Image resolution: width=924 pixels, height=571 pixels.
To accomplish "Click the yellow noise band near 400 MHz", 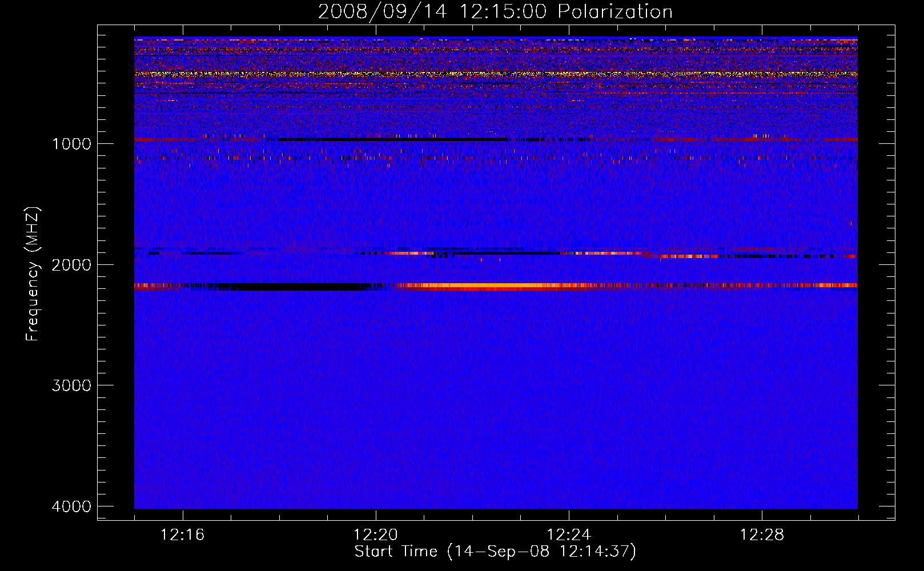I will tap(496, 74).
